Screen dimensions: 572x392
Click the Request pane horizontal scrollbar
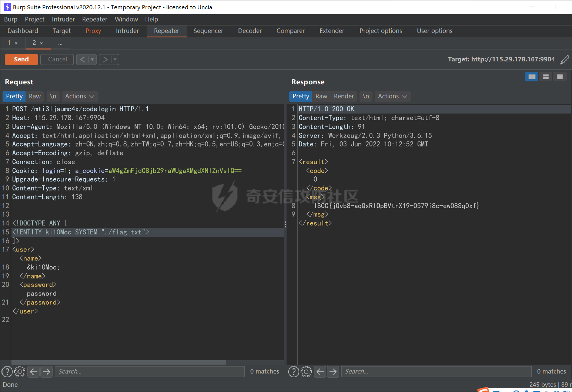click(118, 362)
